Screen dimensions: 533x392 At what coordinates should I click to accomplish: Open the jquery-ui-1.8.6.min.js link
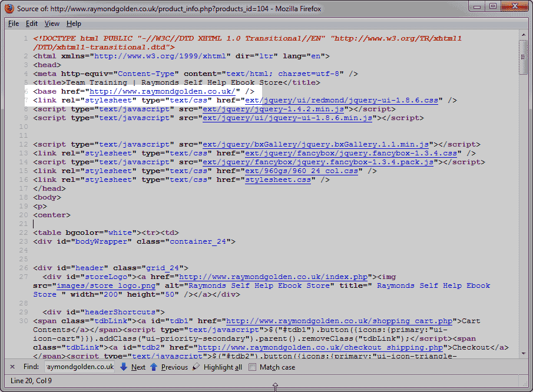point(287,118)
